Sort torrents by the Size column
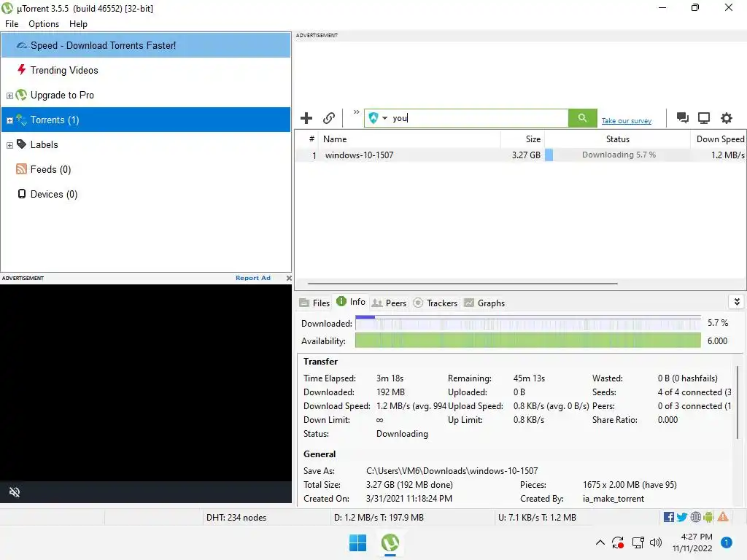This screenshot has width=747, height=560. [522, 139]
